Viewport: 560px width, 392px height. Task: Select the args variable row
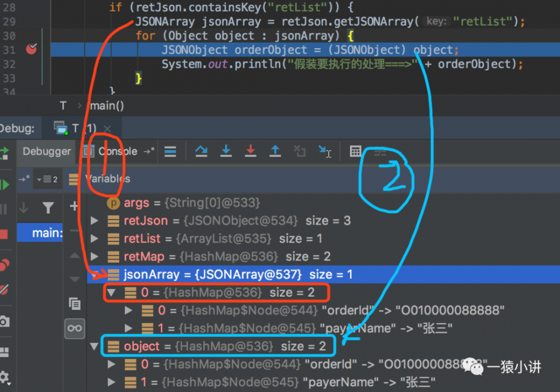tap(138, 203)
